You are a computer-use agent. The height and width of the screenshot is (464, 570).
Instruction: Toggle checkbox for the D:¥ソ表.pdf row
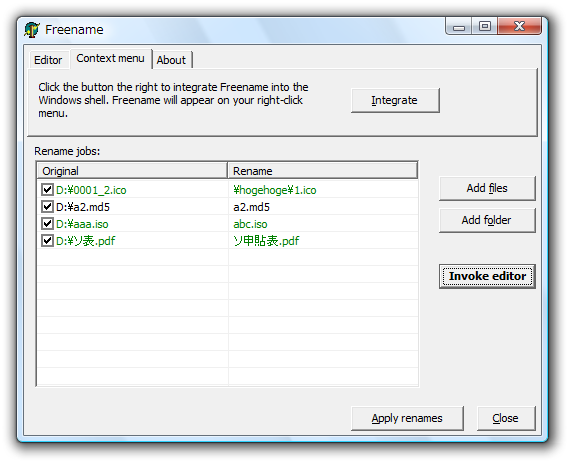[x=47, y=240]
